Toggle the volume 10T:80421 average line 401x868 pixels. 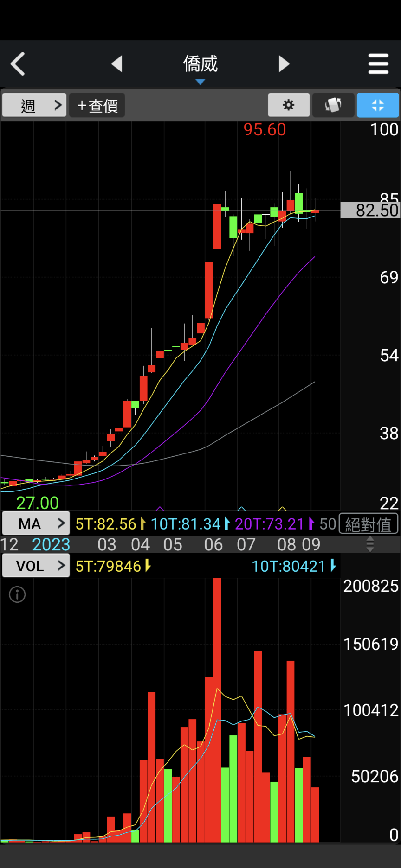293,566
